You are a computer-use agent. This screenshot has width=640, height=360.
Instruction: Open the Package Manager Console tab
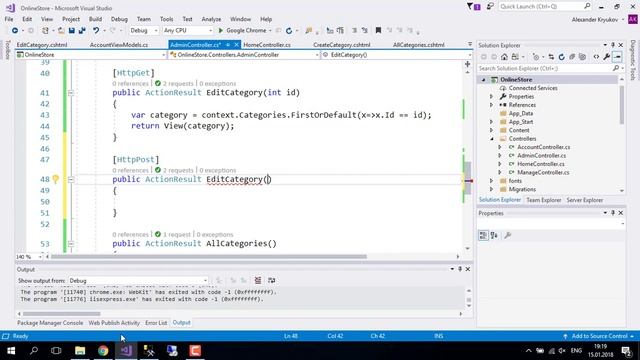click(50, 322)
